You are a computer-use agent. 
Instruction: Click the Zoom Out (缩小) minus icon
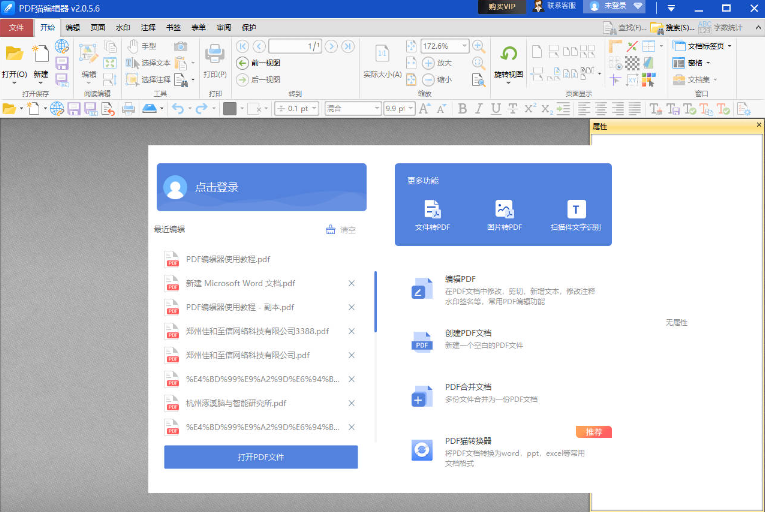(x=428, y=80)
